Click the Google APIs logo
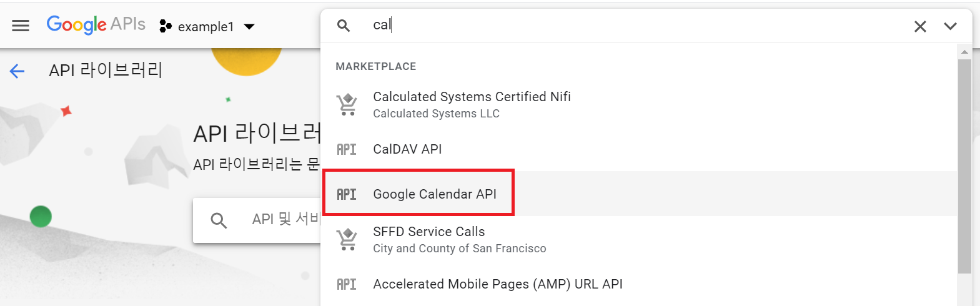This screenshot has width=980, height=306. pyautogui.click(x=96, y=25)
